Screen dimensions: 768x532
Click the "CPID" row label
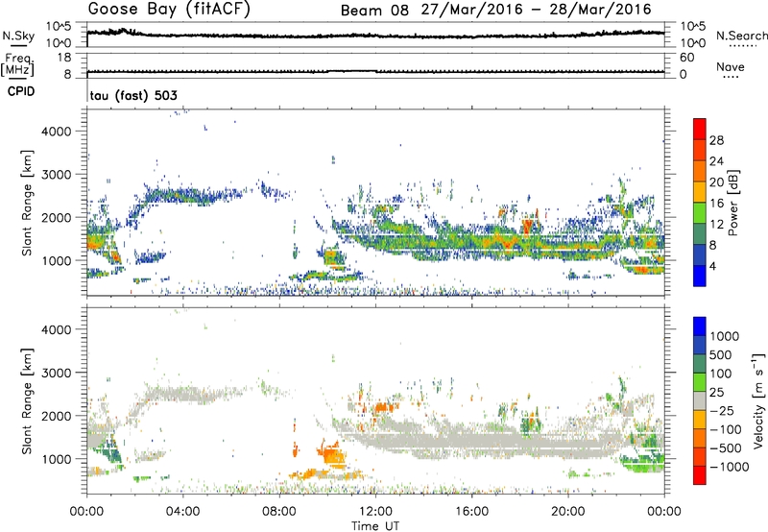pos(21,91)
